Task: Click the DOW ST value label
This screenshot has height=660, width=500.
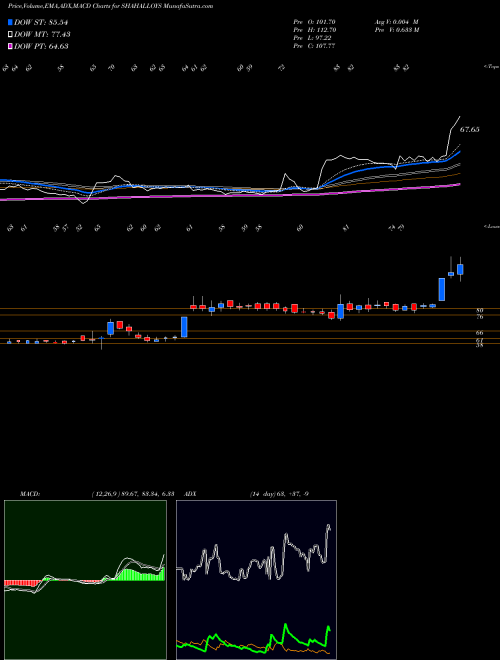Action: point(41,22)
